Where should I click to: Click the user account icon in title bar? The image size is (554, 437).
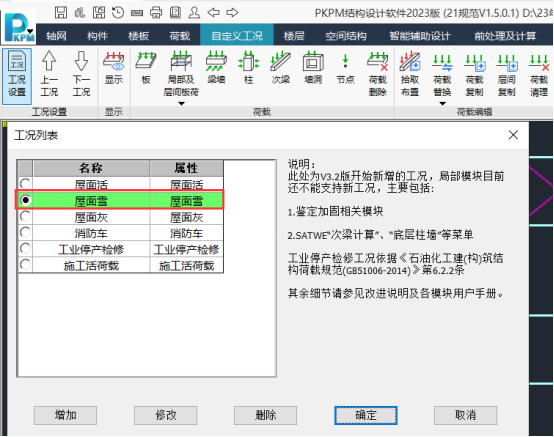tap(194, 13)
